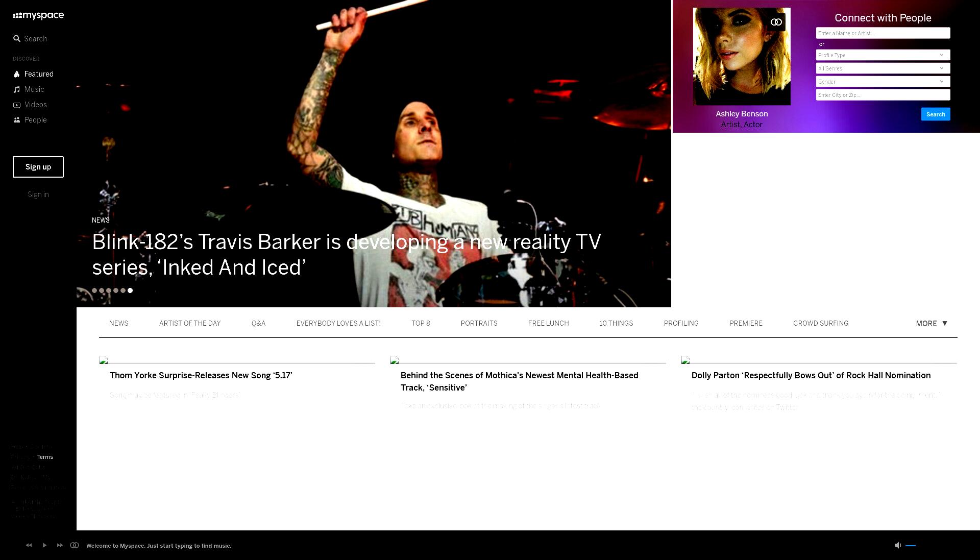Switch to the NEWS tab
Image resolution: width=980 pixels, height=560 pixels.
(x=118, y=324)
